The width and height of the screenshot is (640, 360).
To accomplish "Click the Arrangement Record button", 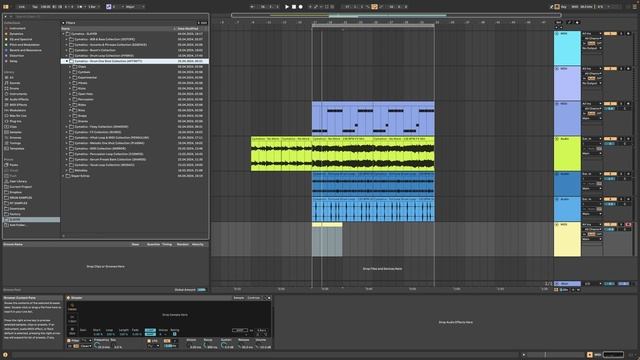I will point(301,7).
